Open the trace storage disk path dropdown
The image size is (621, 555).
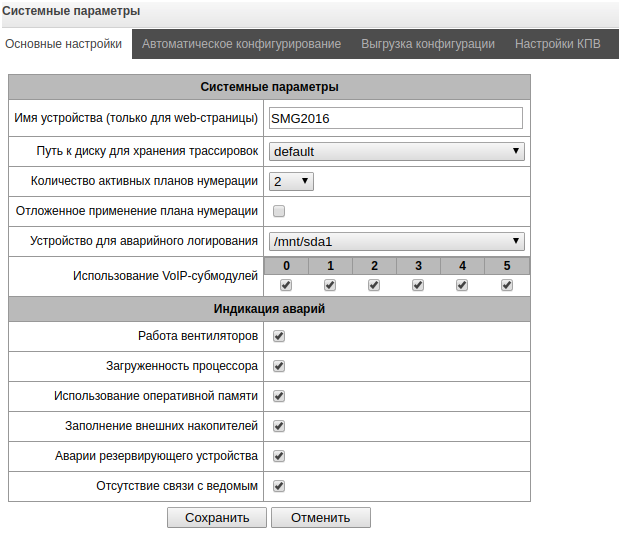[397, 152]
